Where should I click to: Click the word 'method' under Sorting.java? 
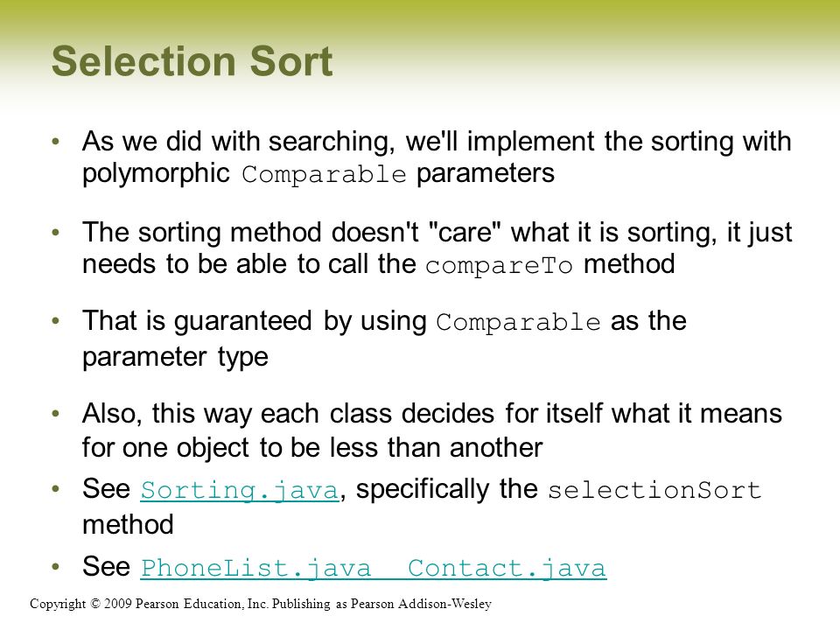tap(128, 524)
